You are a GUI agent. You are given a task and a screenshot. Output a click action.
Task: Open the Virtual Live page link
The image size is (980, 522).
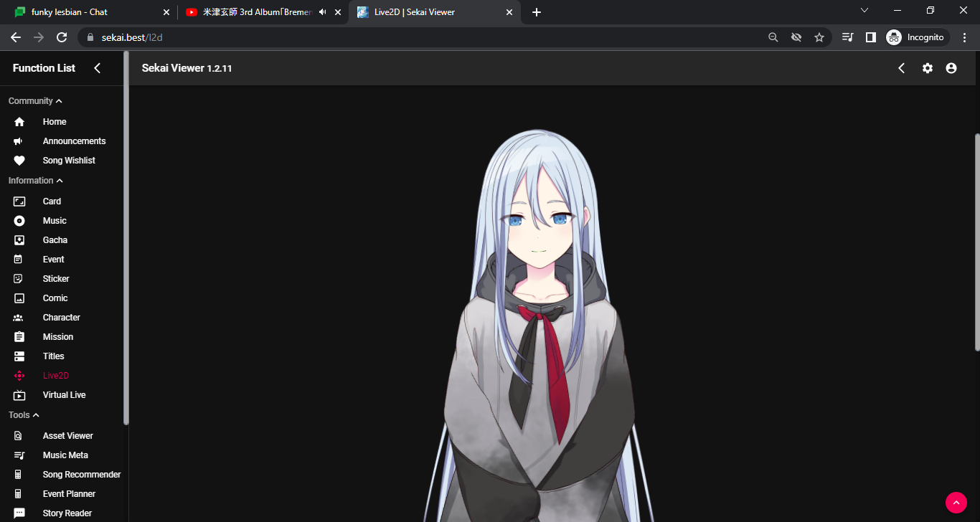64,395
